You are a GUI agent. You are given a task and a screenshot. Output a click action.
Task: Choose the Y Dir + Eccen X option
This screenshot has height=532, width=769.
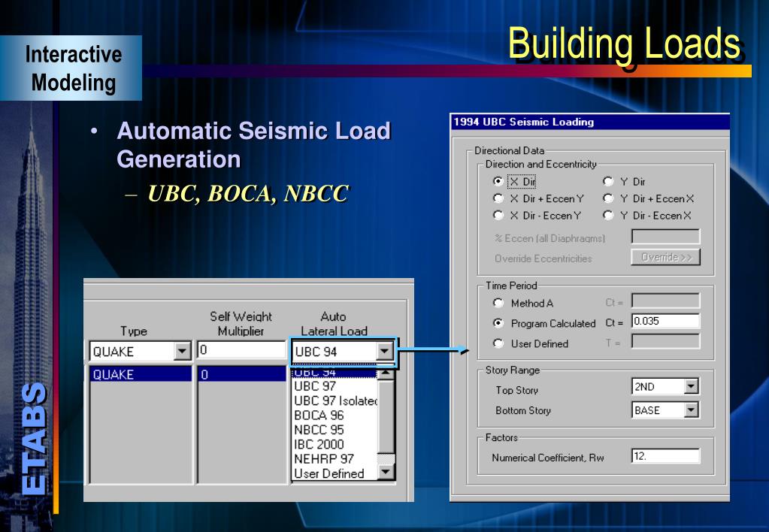(x=608, y=198)
